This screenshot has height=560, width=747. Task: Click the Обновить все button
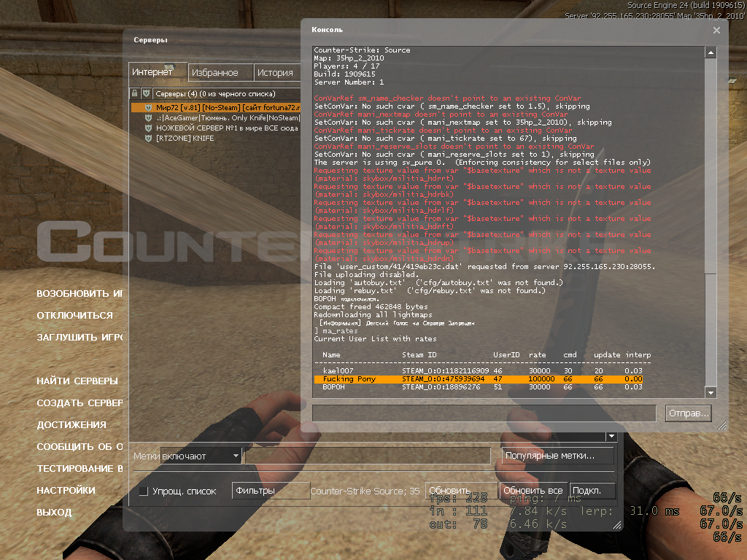point(533,491)
